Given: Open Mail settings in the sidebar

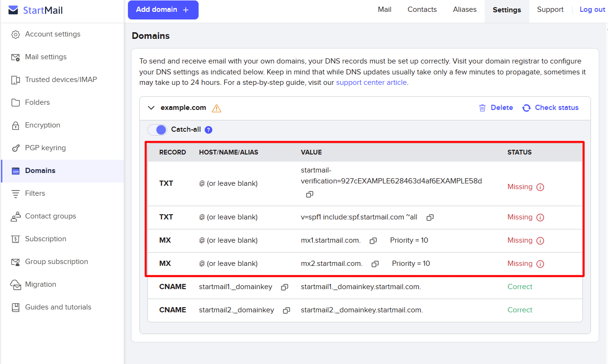Looking at the screenshot, I should [62, 57].
